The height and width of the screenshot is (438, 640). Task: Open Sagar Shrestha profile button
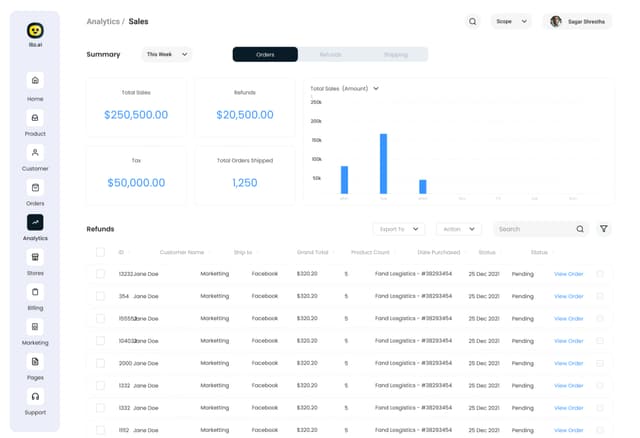coord(577,21)
